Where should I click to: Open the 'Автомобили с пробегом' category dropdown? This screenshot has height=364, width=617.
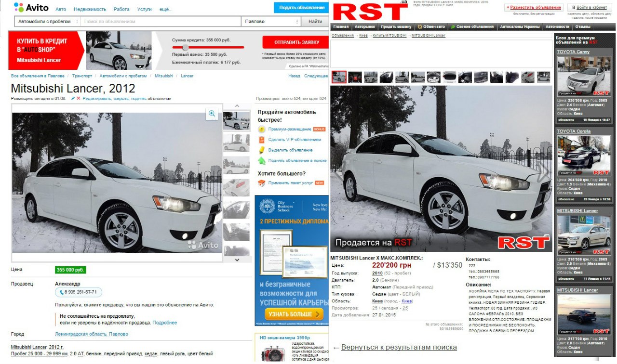click(47, 22)
